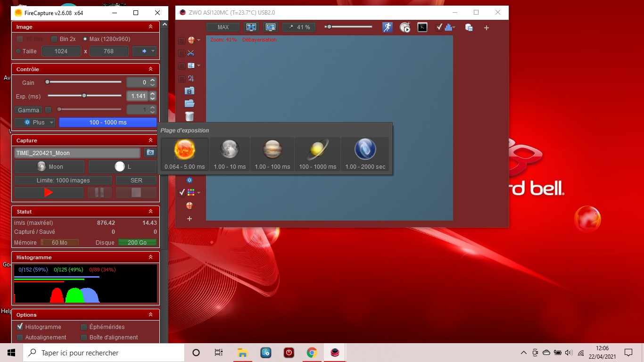
Task: Click the colored grid debayer icon in sidebar
Action: click(191, 192)
